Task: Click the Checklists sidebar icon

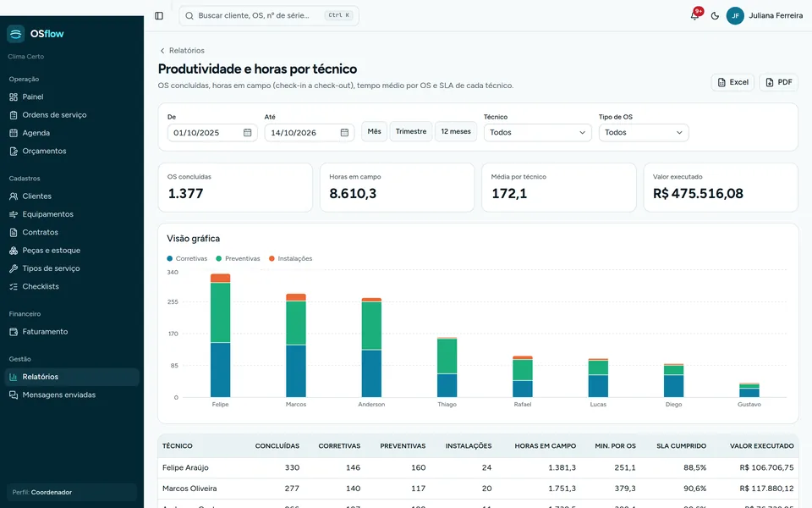Action: point(14,287)
